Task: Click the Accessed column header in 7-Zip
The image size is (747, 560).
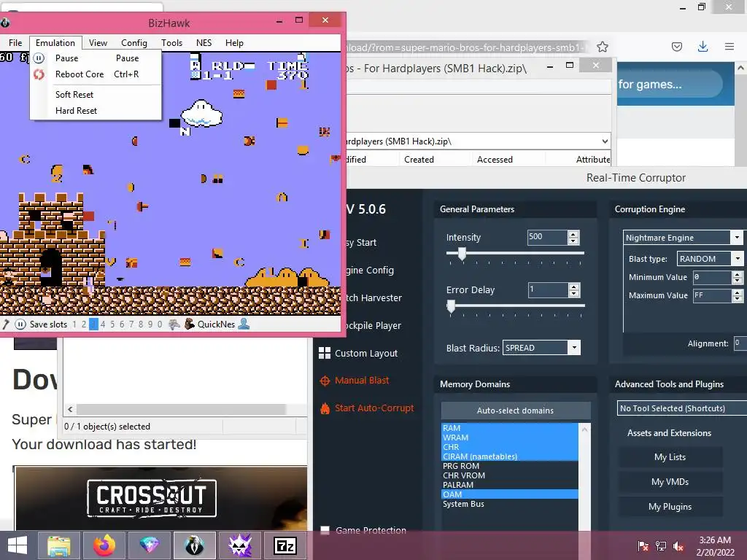Action: [495, 160]
